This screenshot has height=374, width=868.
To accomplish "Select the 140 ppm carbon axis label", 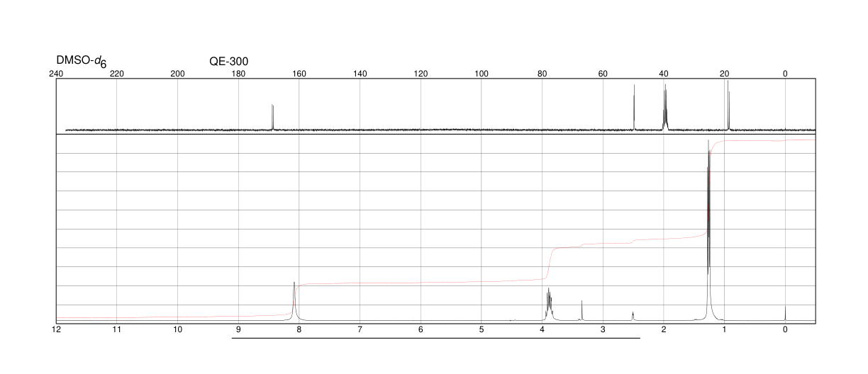I will 360,74.
